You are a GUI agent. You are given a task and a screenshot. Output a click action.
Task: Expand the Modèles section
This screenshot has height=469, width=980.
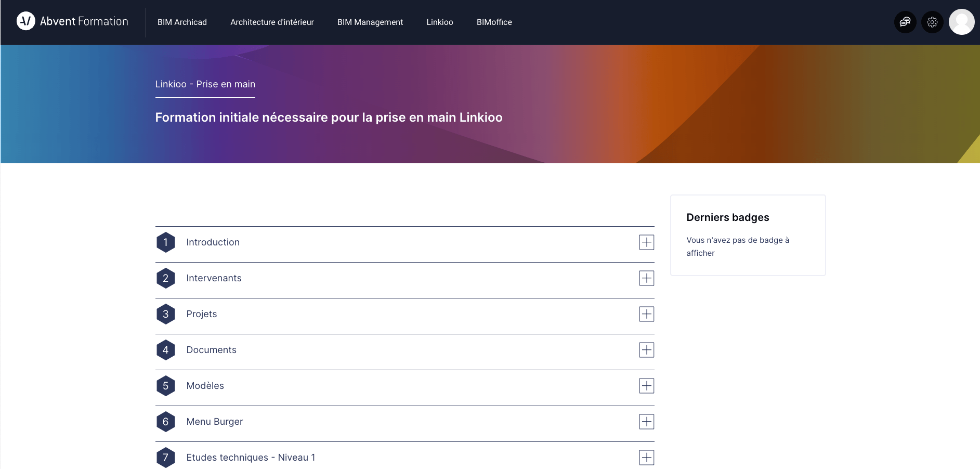click(x=646, y=386)
